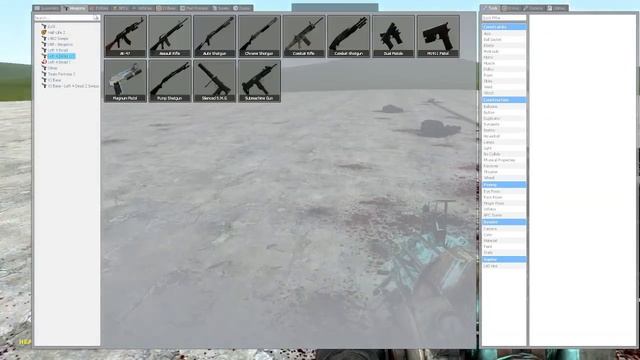Click the search magnifier icon in weapons panel
Viewport: 640px width, 360px height.
pyautogui.click(x=96, y=18)
